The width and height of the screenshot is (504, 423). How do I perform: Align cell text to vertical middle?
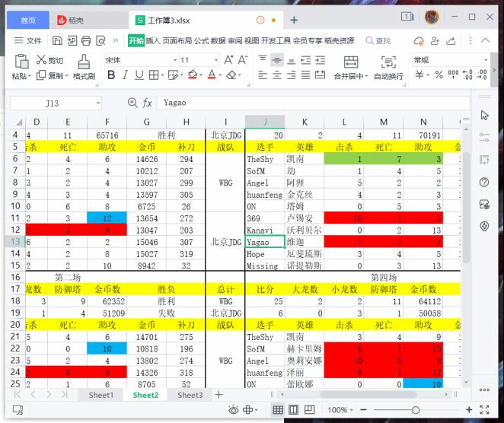(x=277, y=60)
